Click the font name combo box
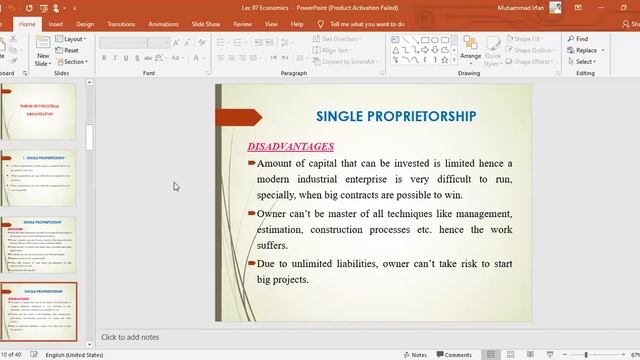 tap(123, 42)
